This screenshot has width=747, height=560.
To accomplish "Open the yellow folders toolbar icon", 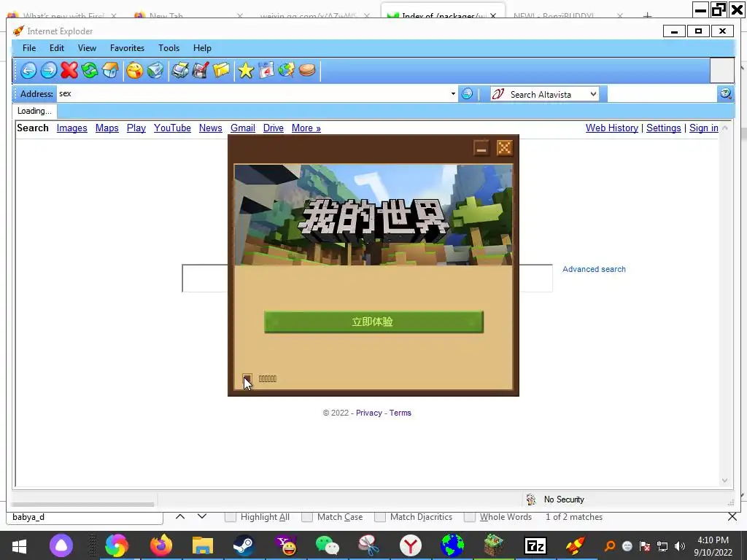I will [221, 71].
